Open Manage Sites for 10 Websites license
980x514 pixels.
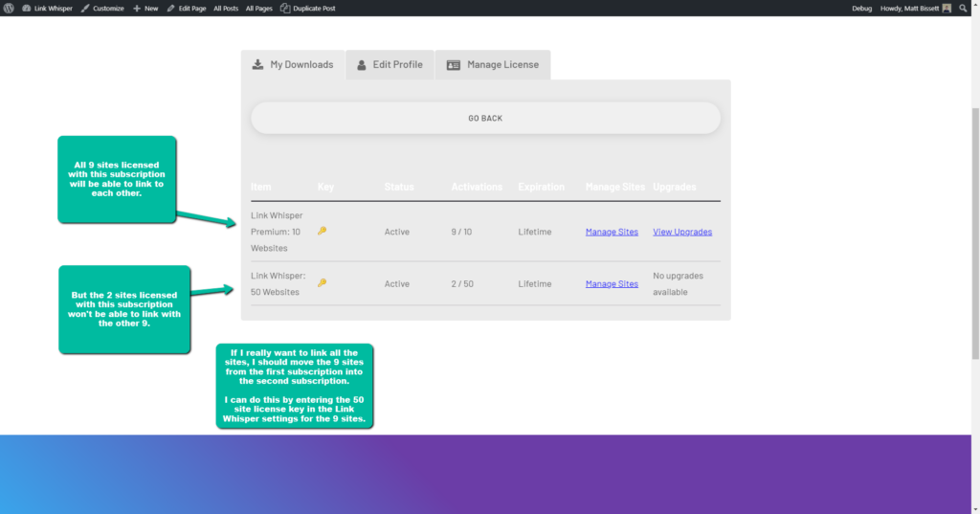tap(612, 232)
